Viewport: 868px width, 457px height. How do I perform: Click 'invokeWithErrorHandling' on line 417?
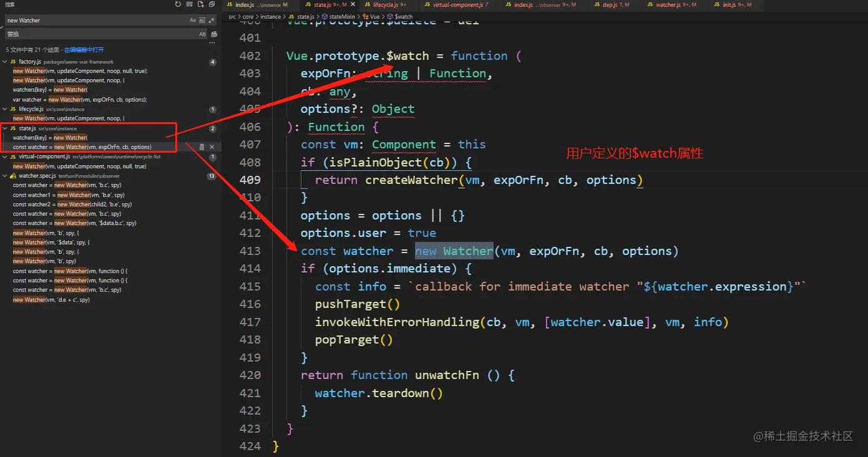pyautogui.click(x=397, y=322)
